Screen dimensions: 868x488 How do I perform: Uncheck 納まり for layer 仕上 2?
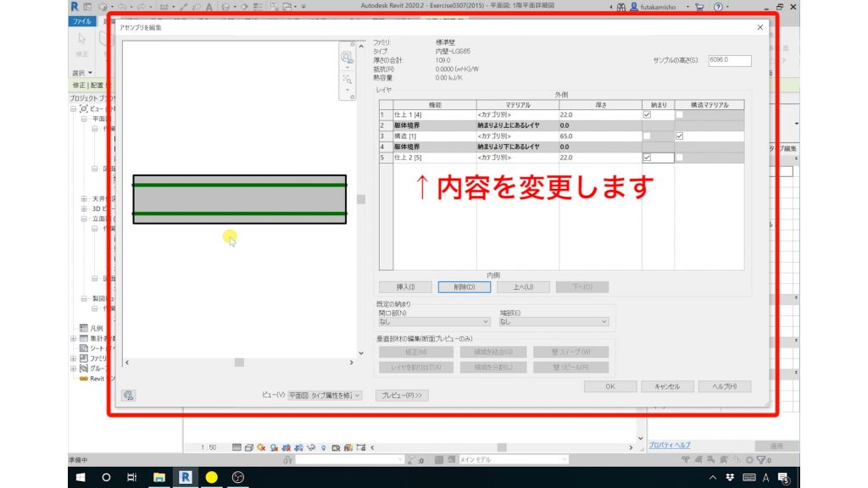pyautogui.click(x=646, y=158)
